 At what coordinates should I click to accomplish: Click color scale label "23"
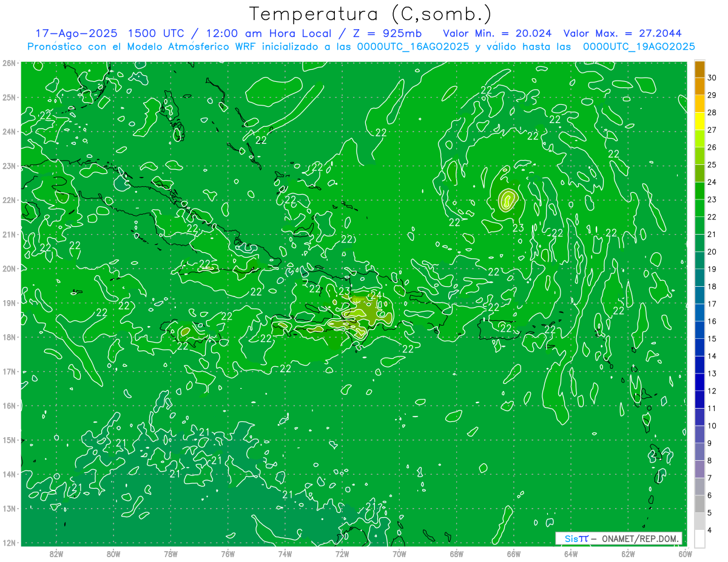coord(712,199)
